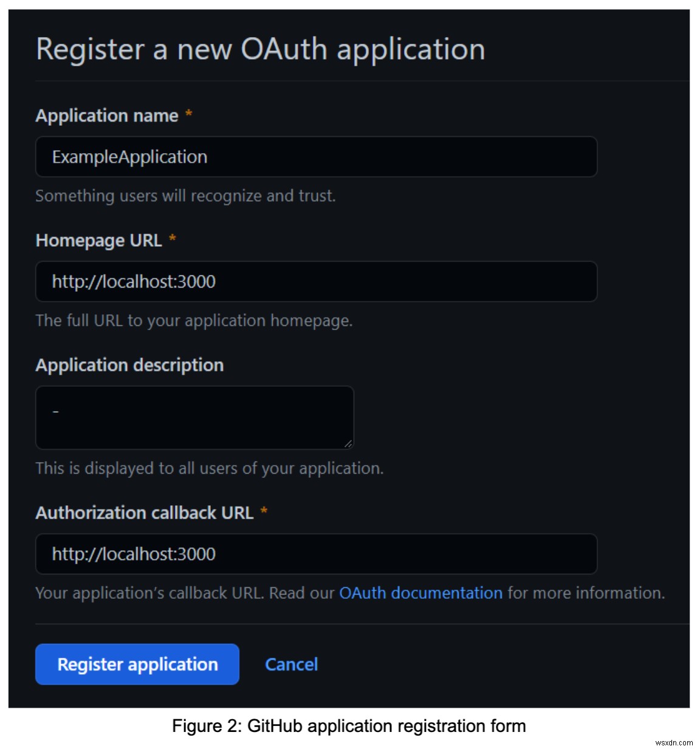Click the Application description label
The image size is (700, 749).
pos(129,365)
